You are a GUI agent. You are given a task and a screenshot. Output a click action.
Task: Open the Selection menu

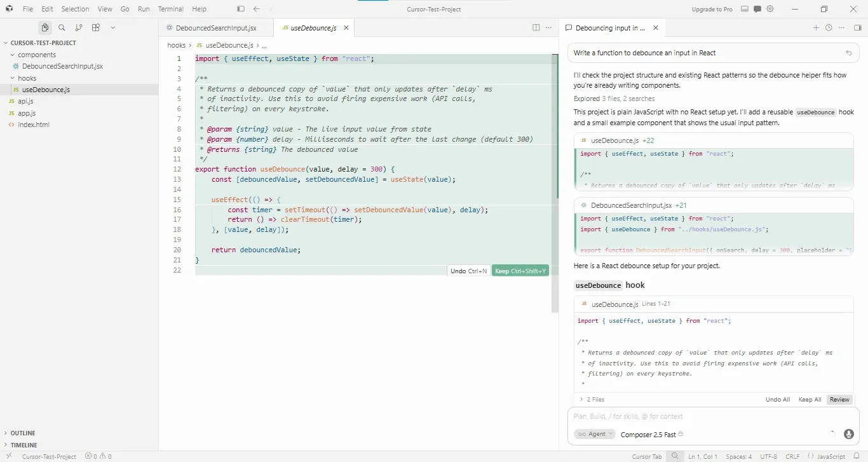(75, 9)
